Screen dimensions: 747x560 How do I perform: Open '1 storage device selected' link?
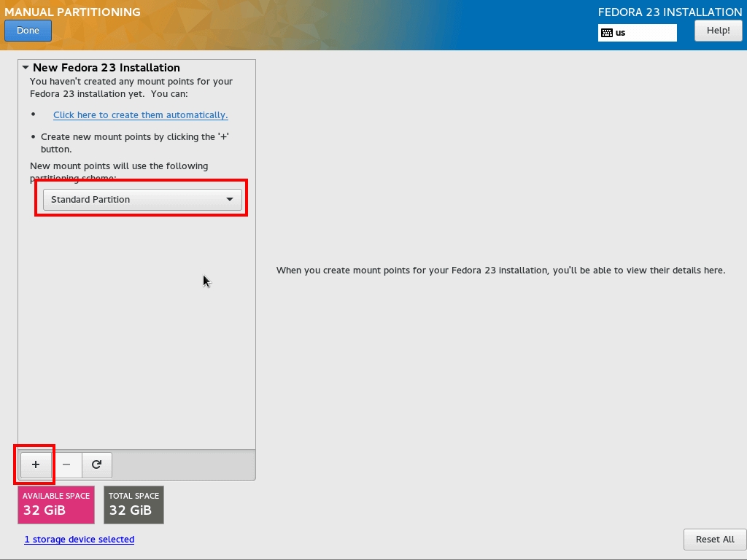79,539
